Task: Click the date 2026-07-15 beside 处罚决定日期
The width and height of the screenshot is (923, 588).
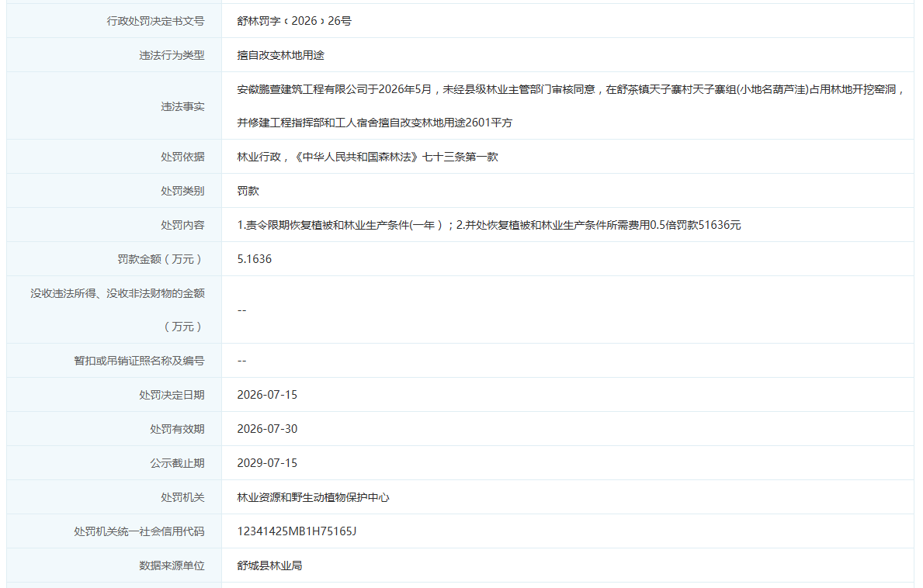Action: point(267,395)
